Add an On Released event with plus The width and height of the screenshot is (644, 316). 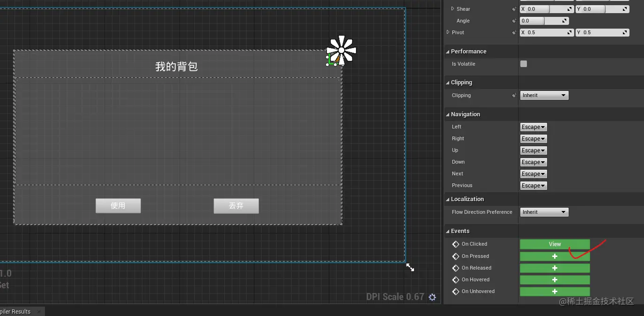click(x=555, y=268)
